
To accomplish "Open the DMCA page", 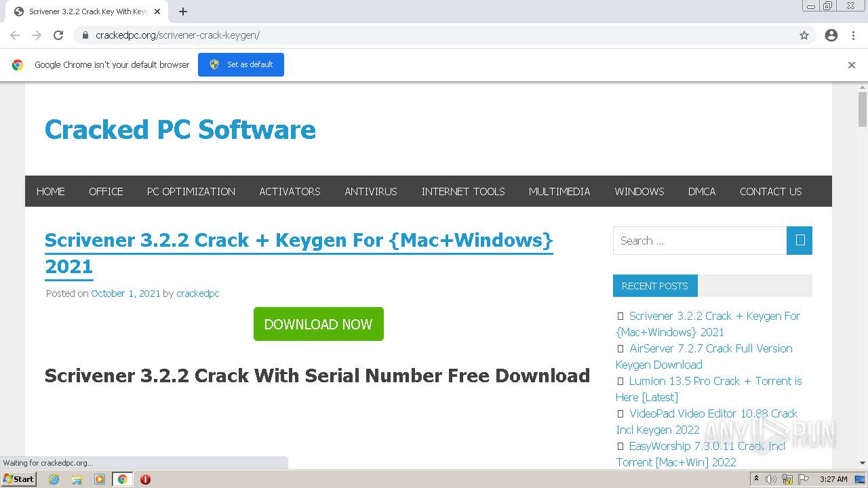I will (702, 191).
